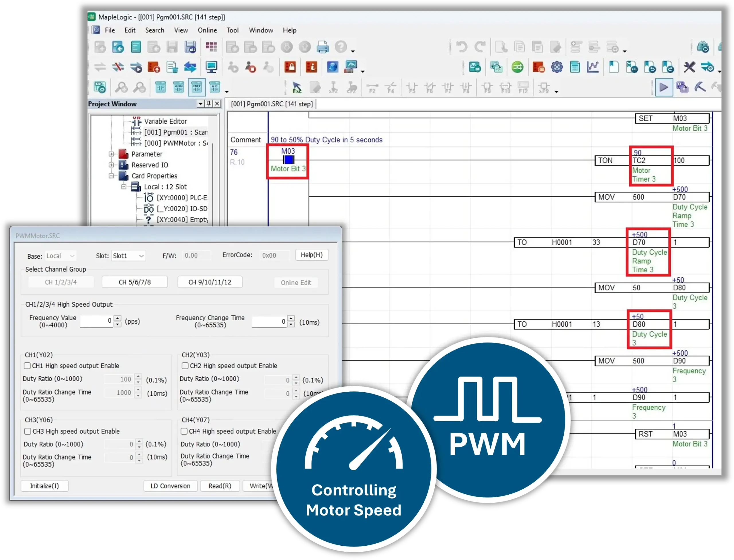The height and width of the screenshot is (560, 734).
Task: Click the crossed-arrows disconnect icon
Action: pos(118,67)
